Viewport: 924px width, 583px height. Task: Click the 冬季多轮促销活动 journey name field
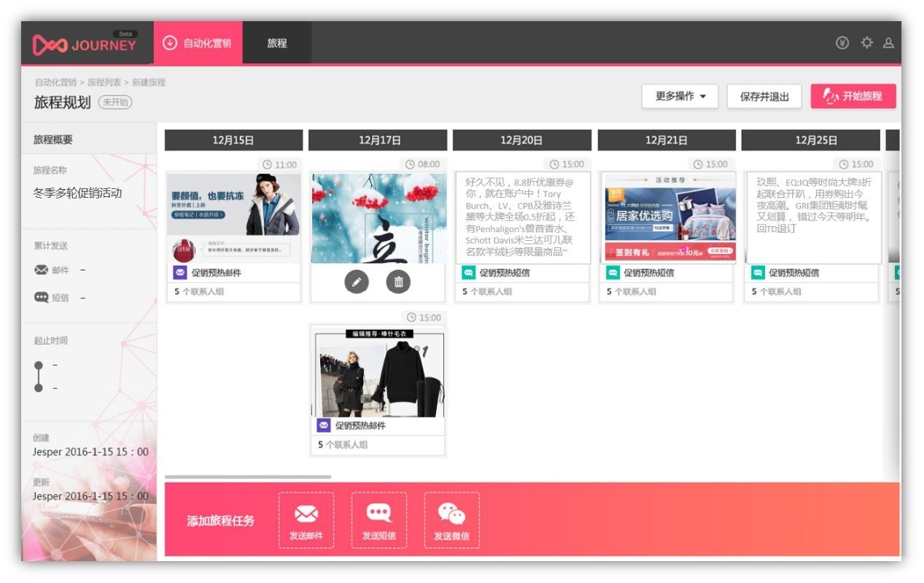pos(78,193)
